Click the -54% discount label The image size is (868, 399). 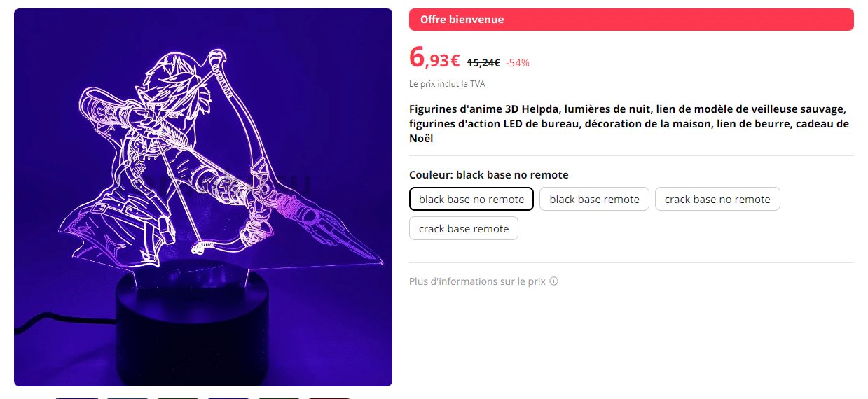click(518, 62)
